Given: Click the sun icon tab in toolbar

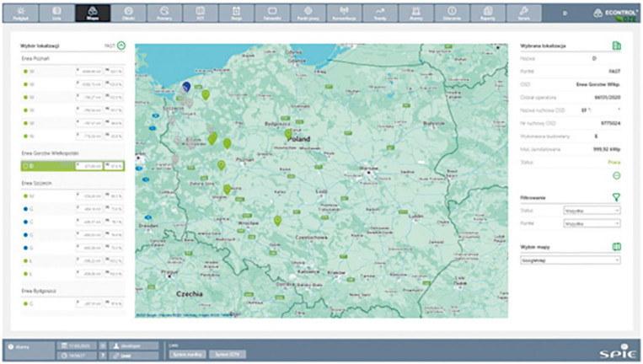Looking at the screenshot, I should pyautogui.click(x=20, y=13).
